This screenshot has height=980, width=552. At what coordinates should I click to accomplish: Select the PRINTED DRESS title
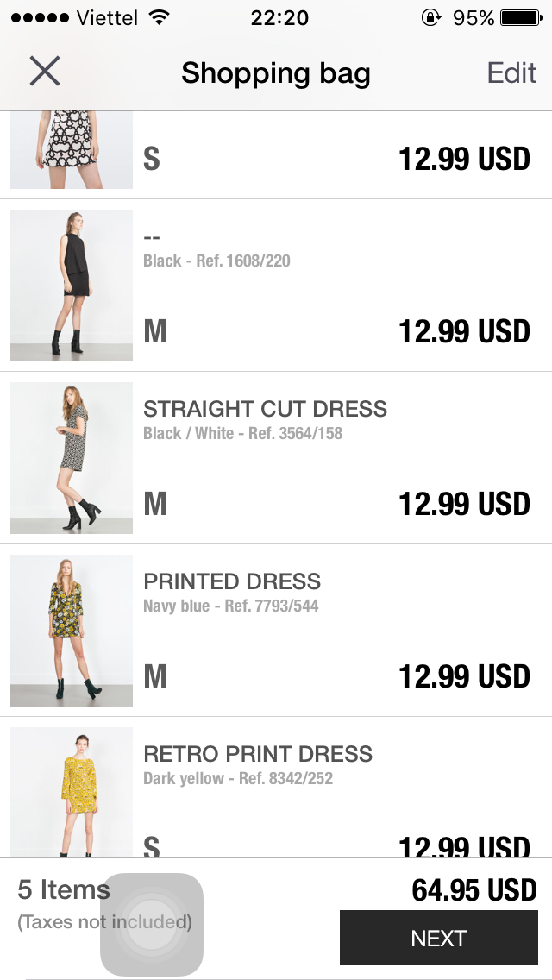coord(232,581)
